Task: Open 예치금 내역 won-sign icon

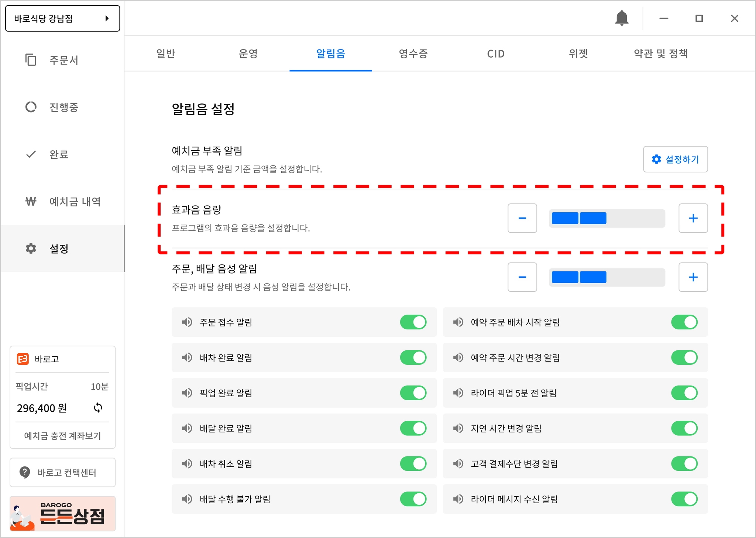Action: click(x=31, y=201)
